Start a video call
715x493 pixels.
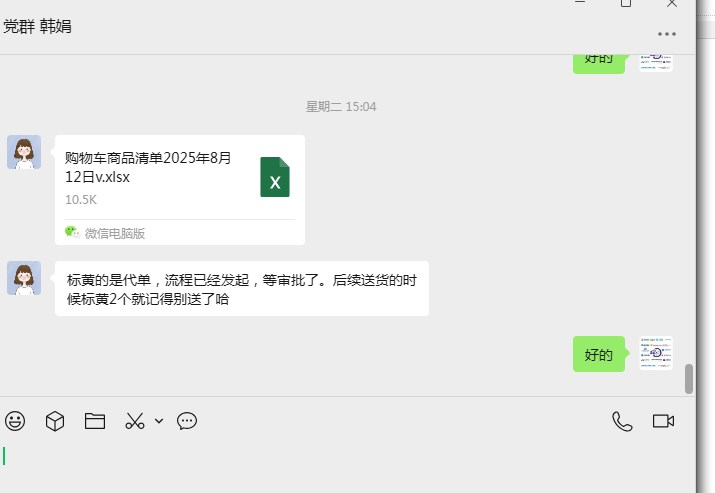pyautogui.click(x=663, y=421)
